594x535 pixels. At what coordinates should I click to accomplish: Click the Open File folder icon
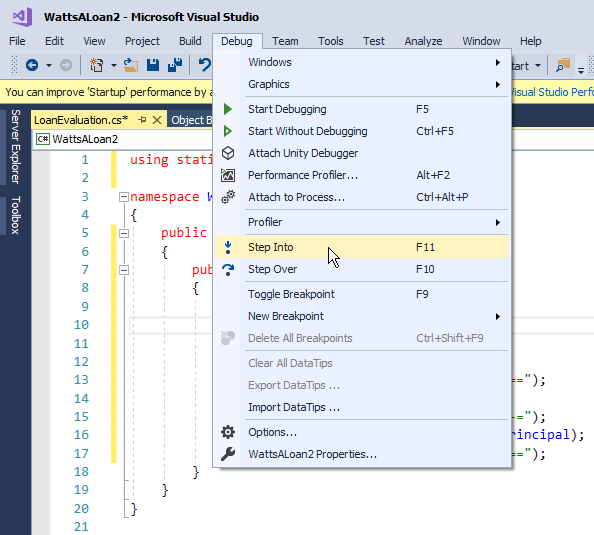pyautogui.click(x=131, y=65)
